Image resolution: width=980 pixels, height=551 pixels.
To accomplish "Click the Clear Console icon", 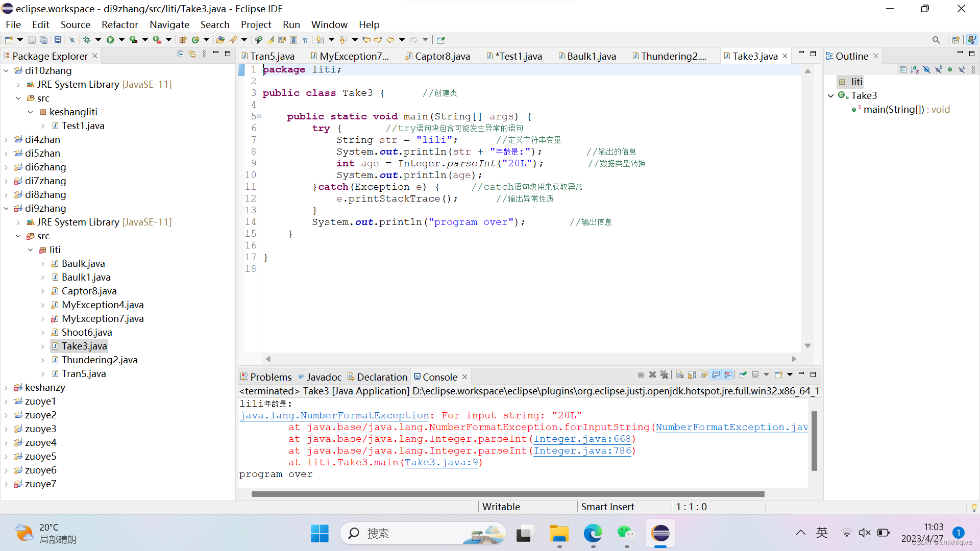I will coord(680,375).
